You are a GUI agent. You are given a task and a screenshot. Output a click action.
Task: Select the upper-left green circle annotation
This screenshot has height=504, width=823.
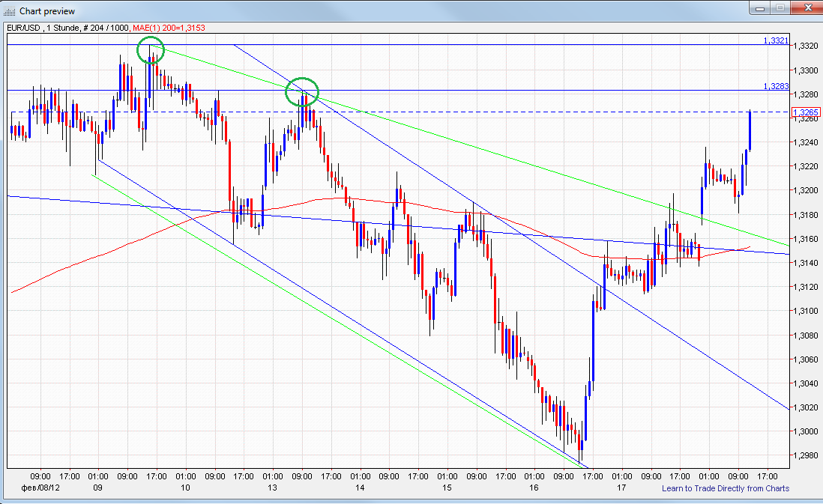tap(151, 48)
